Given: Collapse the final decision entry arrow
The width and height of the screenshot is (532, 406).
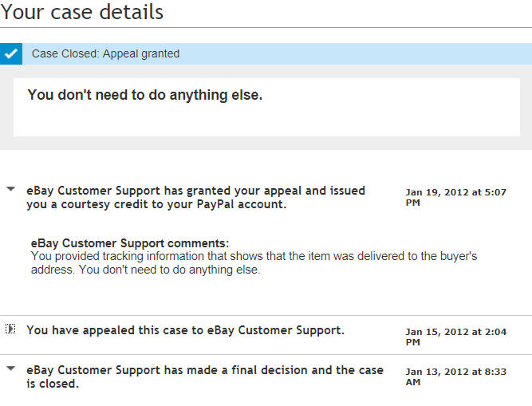Looking at the screenshot, I should point(10,369).
